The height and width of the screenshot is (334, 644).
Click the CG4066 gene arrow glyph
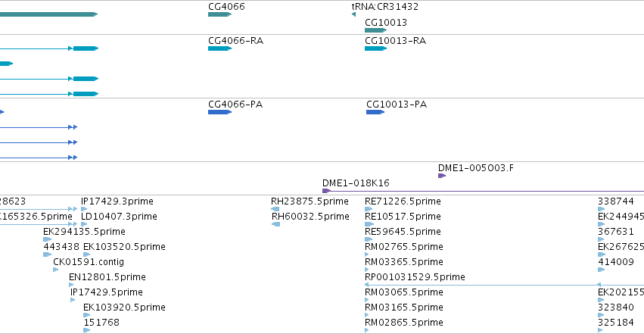[219, 14]
